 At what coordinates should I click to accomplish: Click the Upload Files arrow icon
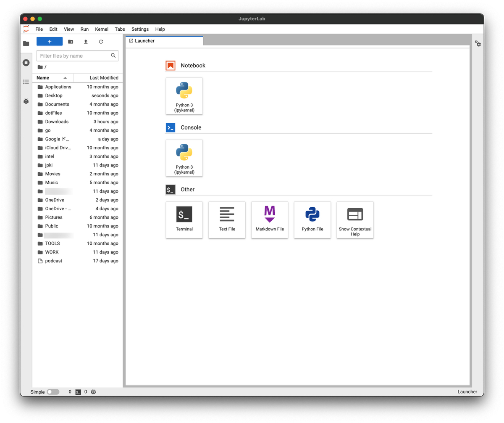tap(86, 42)
